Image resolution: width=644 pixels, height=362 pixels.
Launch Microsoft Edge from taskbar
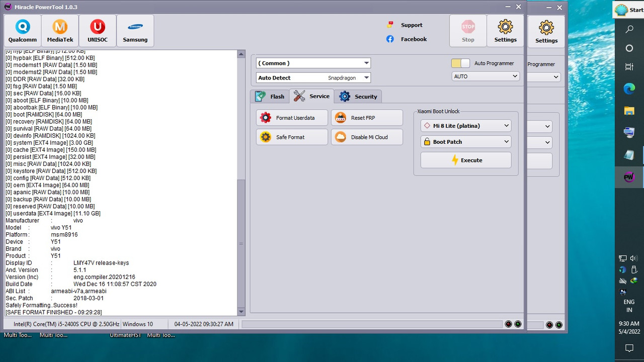click(x=629, y=89)
